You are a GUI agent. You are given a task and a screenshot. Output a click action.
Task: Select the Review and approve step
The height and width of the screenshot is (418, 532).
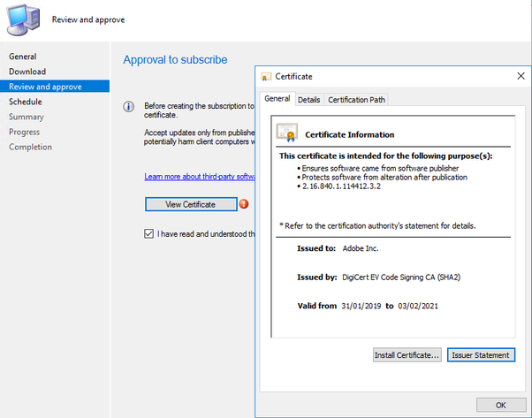point(55,87)
